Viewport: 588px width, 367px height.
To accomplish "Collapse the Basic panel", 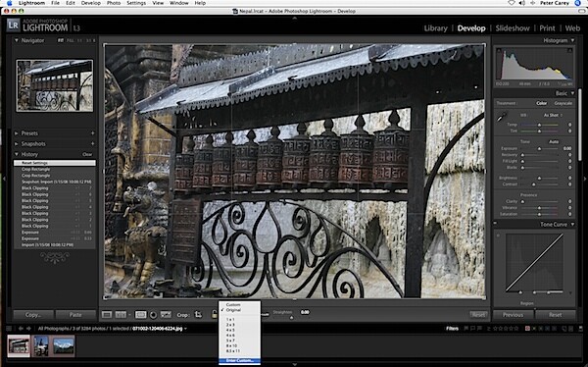I will [x=572, y=93].
